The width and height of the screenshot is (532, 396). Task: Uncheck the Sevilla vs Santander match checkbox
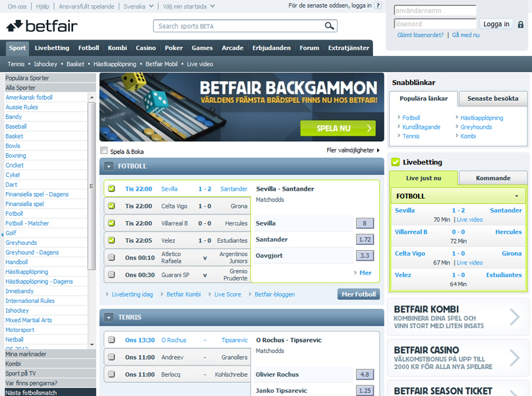(111, 189)
